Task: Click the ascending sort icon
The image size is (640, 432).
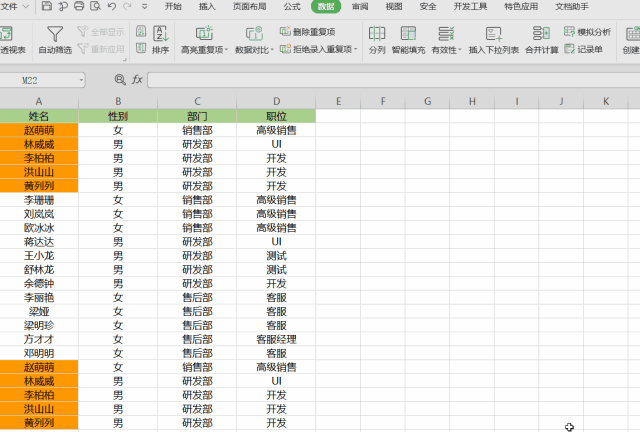Action: point(141,31)
